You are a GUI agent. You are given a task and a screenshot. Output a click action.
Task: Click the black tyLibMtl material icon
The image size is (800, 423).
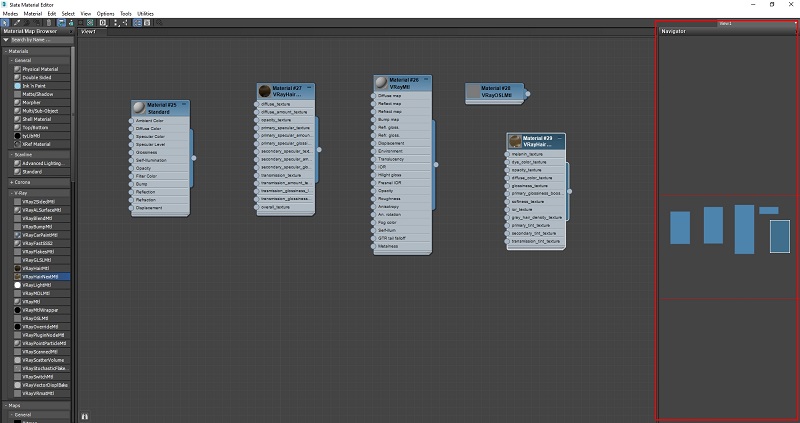pos(17,135)
